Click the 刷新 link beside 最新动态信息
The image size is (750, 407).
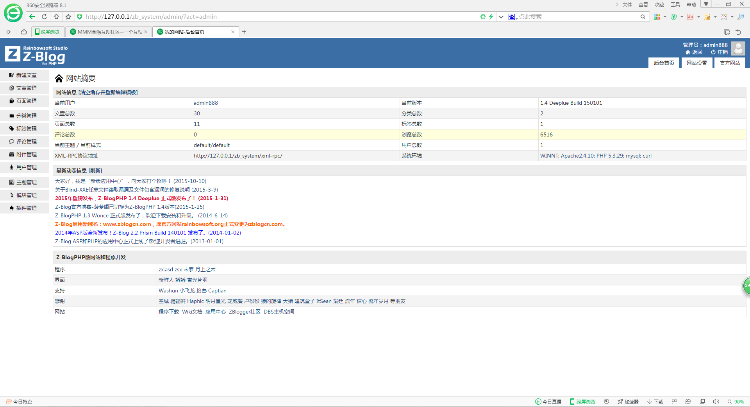(x=95, y=170)
